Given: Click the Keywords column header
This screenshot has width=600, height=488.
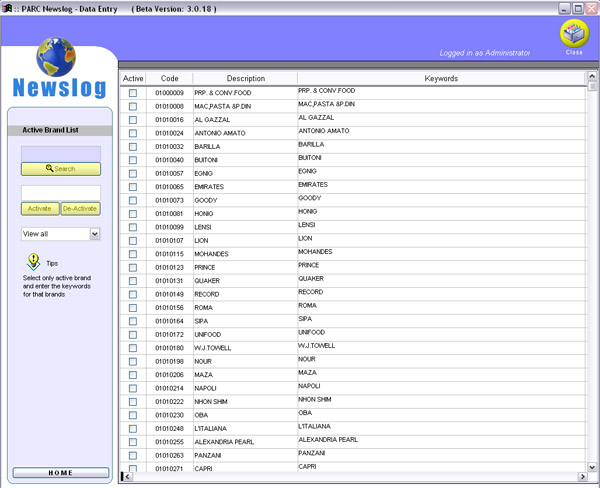Looking at the screenshot, I should point(441,78).
